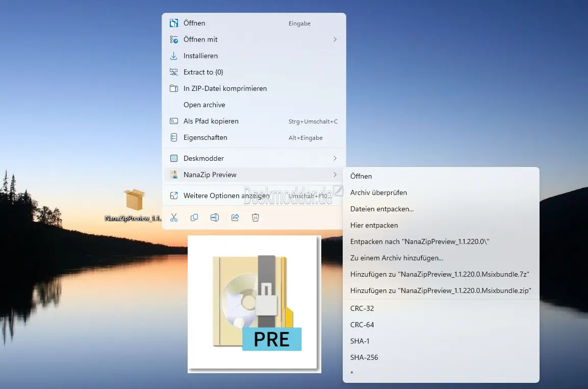Choose Installieren with the download icon

tap(200, 56)
